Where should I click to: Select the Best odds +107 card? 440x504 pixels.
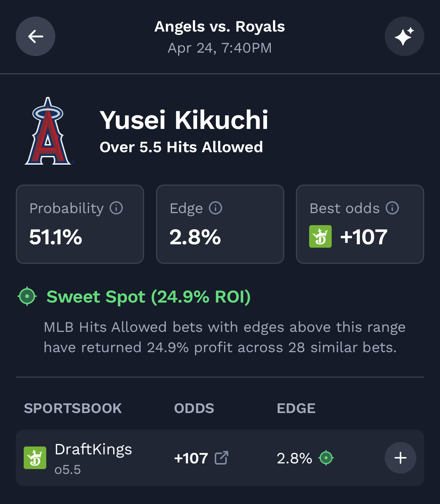(x=360, y=224)
